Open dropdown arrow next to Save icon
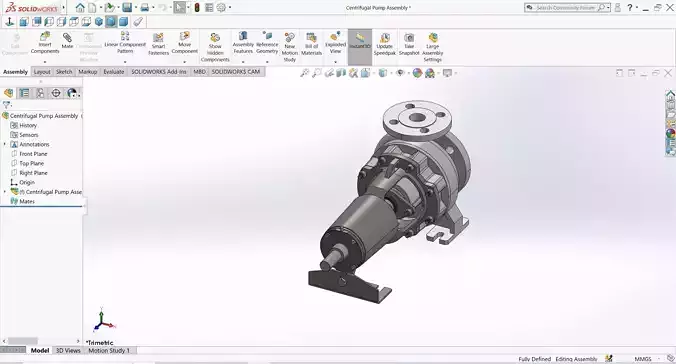The width and height of the screenshot is (676, 364). [x=135, y=7]
